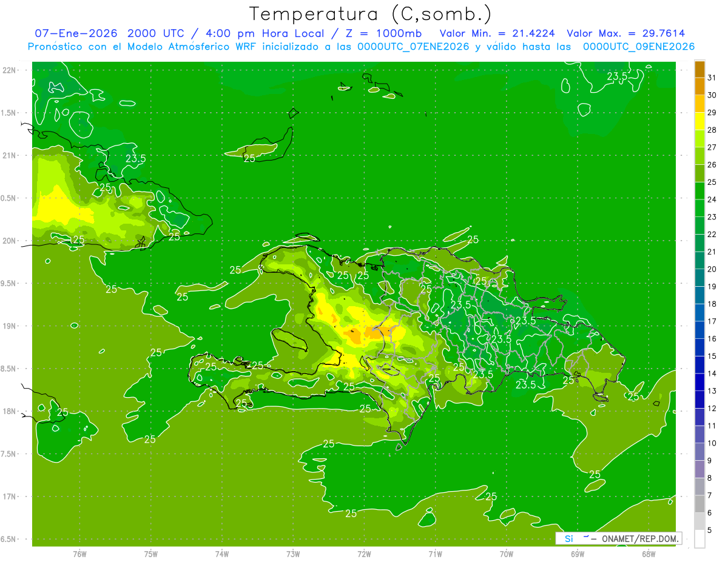This screenshot has height=562, width=728.
Task: Click the purple swatch between 9 and 10
Action: coord(699,452)
